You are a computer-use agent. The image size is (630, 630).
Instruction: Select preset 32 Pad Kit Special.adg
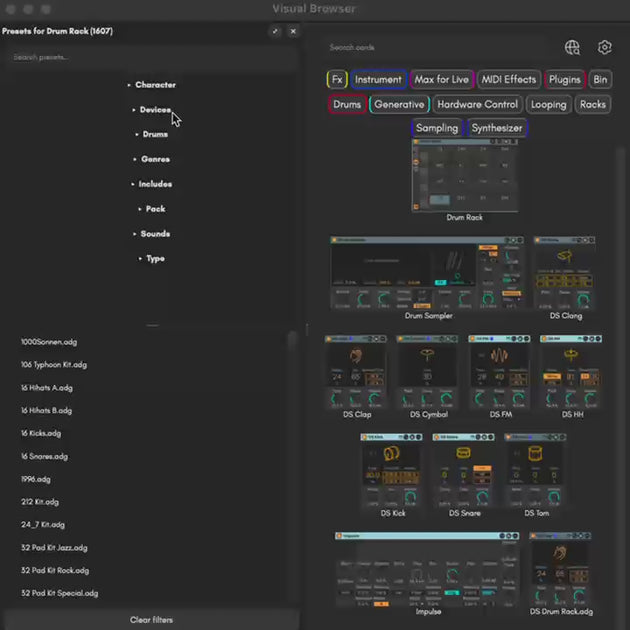click(x=59, y=593)
